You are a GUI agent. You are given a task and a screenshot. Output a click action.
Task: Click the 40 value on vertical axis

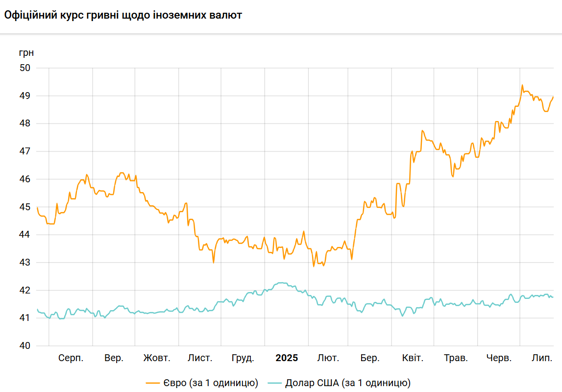point(25,346)
